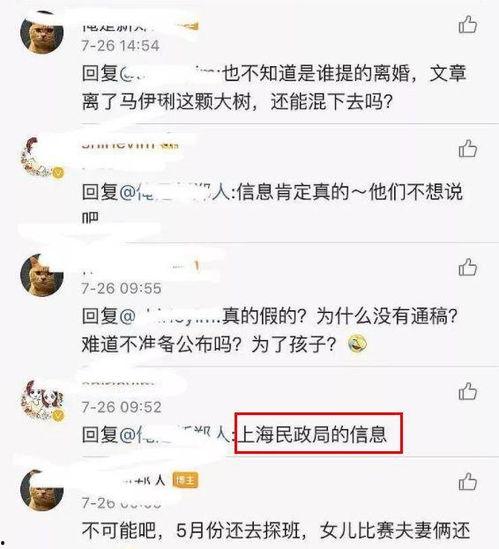
Task: Open cat avatar of the 博主 commenter
Action: point(42,490)
